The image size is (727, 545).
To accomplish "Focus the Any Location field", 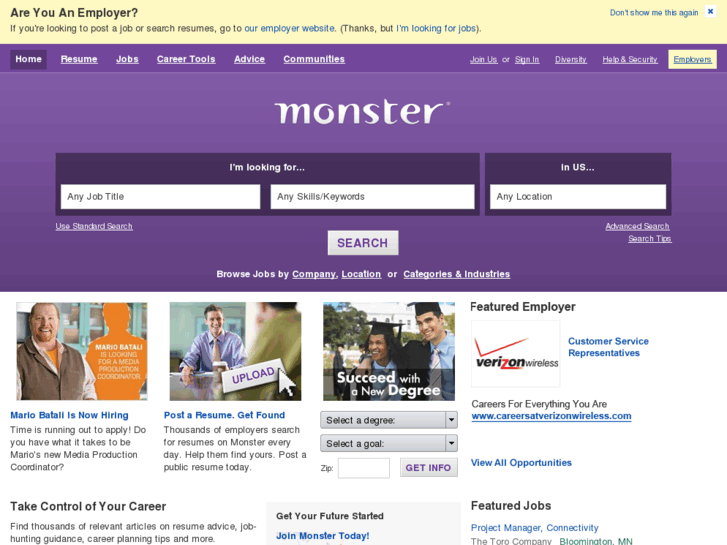I will click(x=578, y=197).
